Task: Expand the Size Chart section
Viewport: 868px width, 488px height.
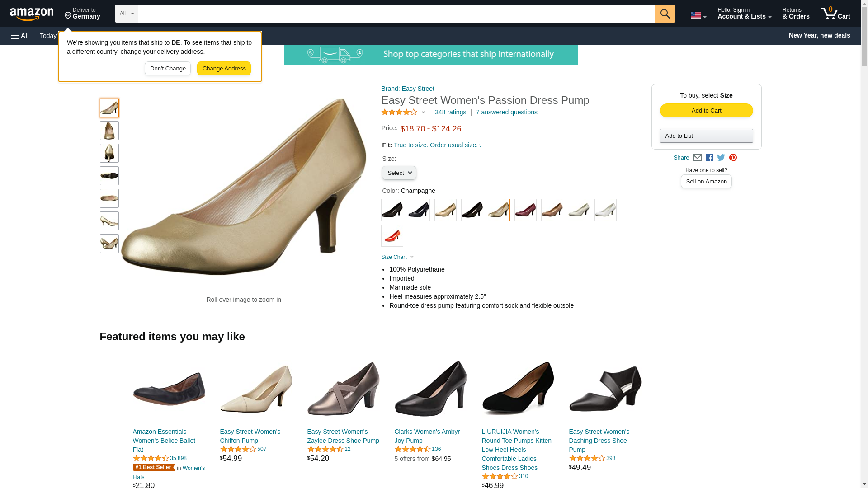Action: pyautogui.click(x=397, y=257)
